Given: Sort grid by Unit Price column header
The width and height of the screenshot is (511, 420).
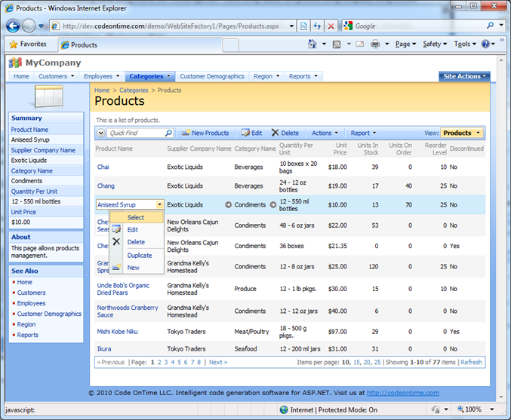Looking at the screenshot, I should click(340, 149).
